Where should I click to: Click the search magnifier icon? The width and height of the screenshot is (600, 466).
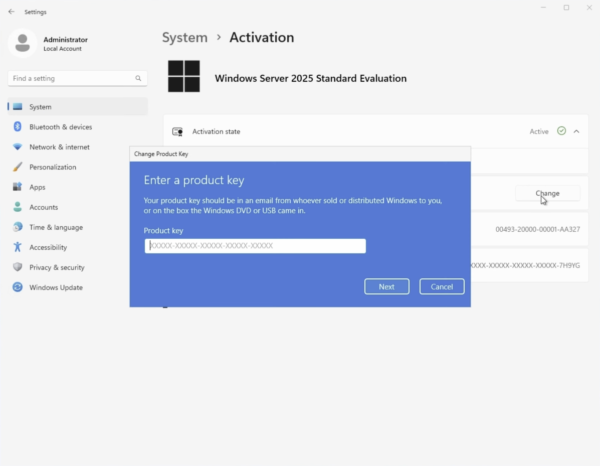138,78
